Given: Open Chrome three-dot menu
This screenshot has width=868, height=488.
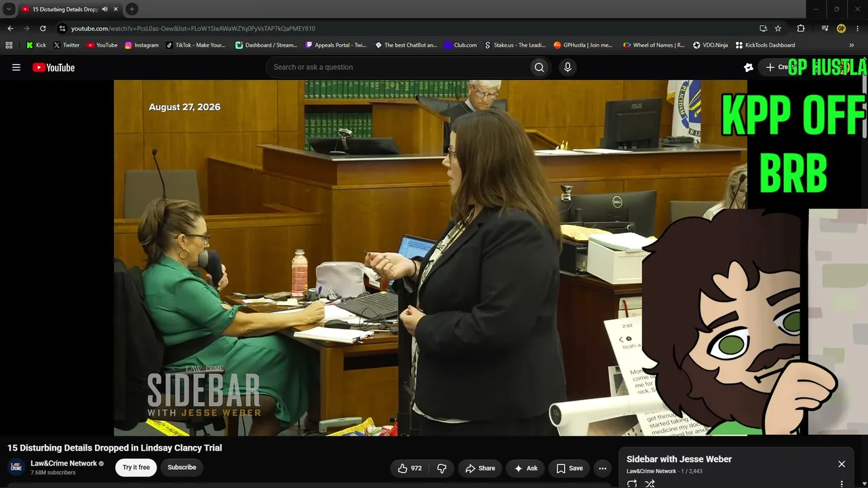Looking at the screenshot, I should [x=858, y=28].
